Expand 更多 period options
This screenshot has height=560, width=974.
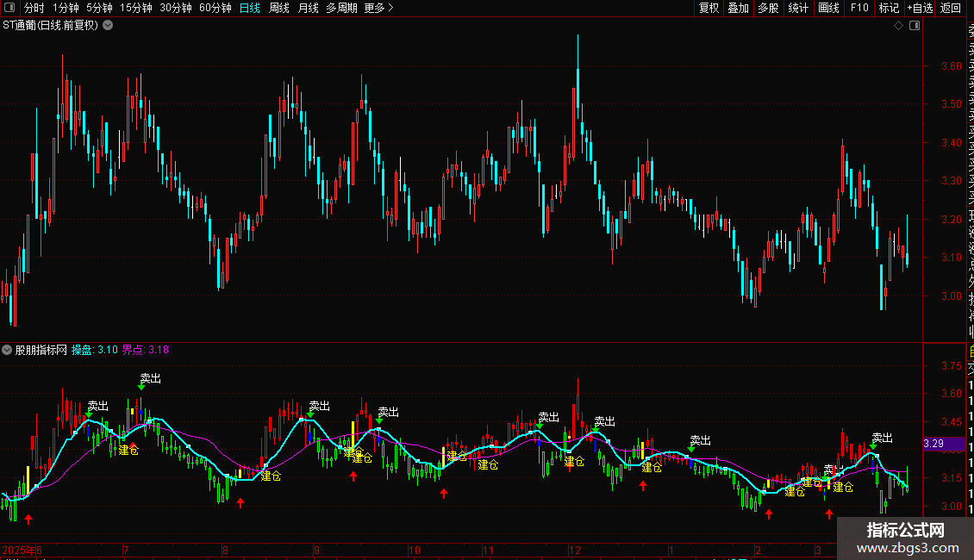378,8
